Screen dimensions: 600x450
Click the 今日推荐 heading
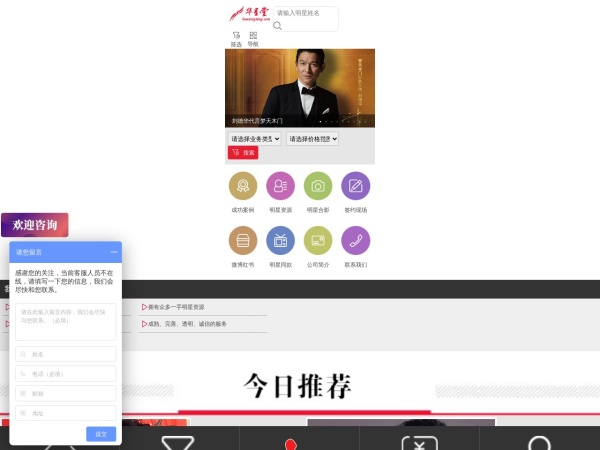[297, 386]
